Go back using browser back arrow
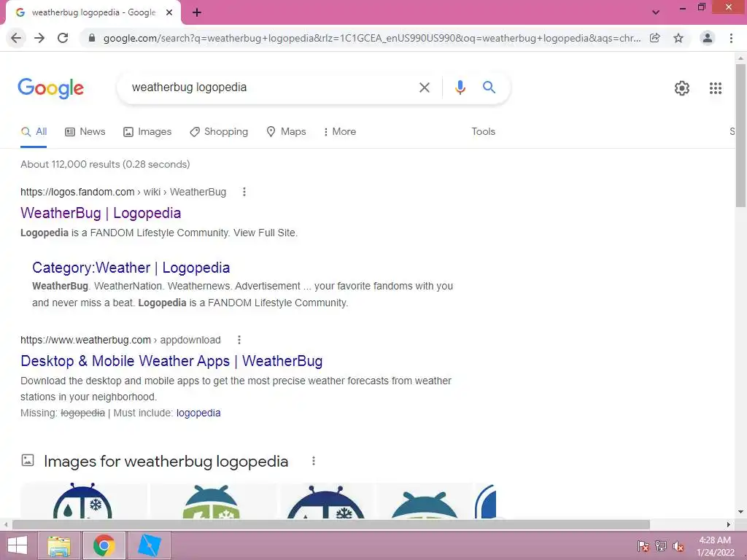The width and height of the screenshot is (747, 560). pyautogui.click(x=16, y=38)
